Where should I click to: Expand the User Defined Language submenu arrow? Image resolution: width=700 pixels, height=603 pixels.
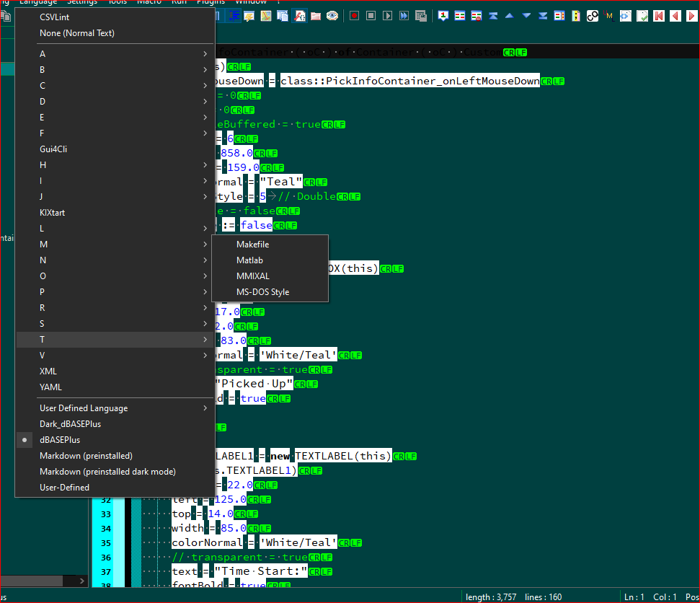click(x=205, y=408)
